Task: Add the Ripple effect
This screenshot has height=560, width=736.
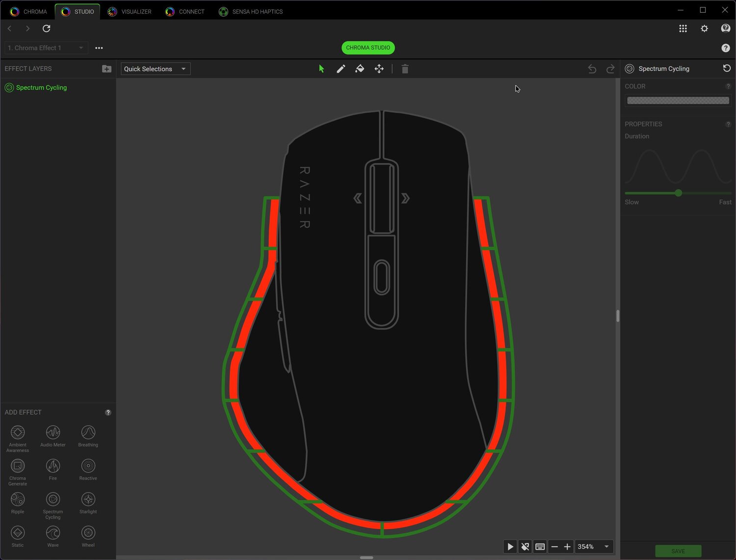Action: pos(18,503)
